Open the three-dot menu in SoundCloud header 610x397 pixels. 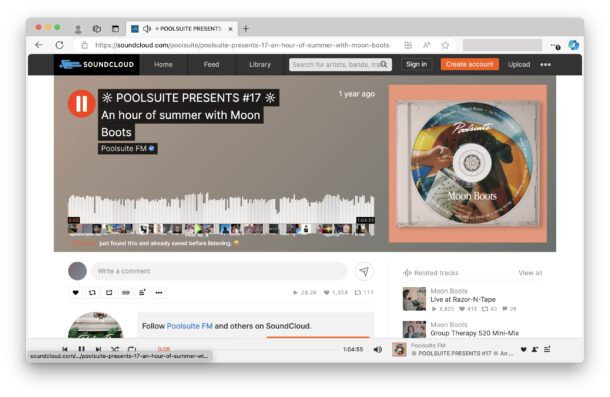point(545,65)
